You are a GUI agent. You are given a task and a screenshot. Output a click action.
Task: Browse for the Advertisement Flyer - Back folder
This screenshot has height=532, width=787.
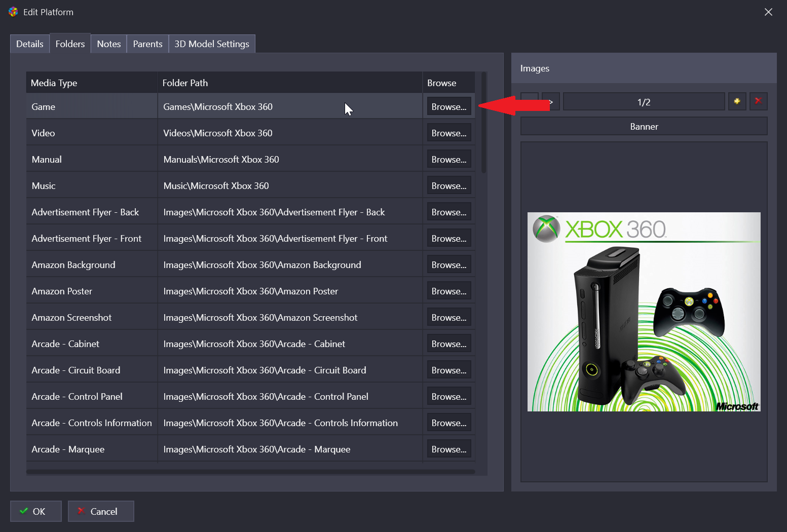449,212
